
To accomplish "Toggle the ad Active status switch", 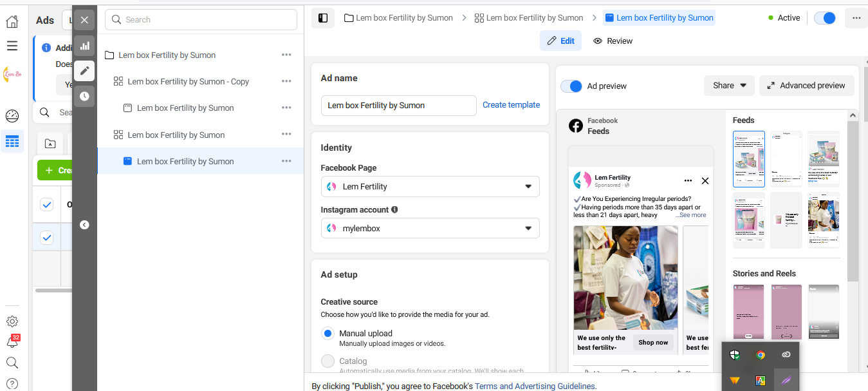I will click(x=824, y=18).
